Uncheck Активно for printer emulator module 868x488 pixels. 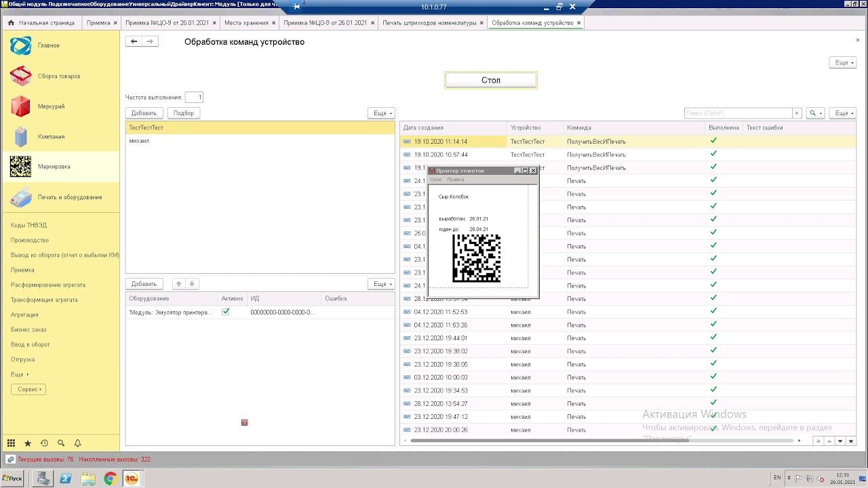tap(226, 312)
